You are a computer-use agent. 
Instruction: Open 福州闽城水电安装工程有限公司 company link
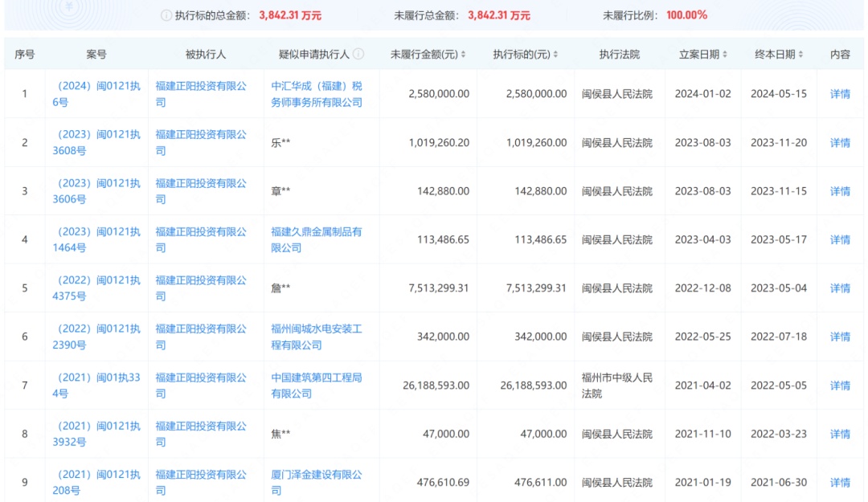317,337
